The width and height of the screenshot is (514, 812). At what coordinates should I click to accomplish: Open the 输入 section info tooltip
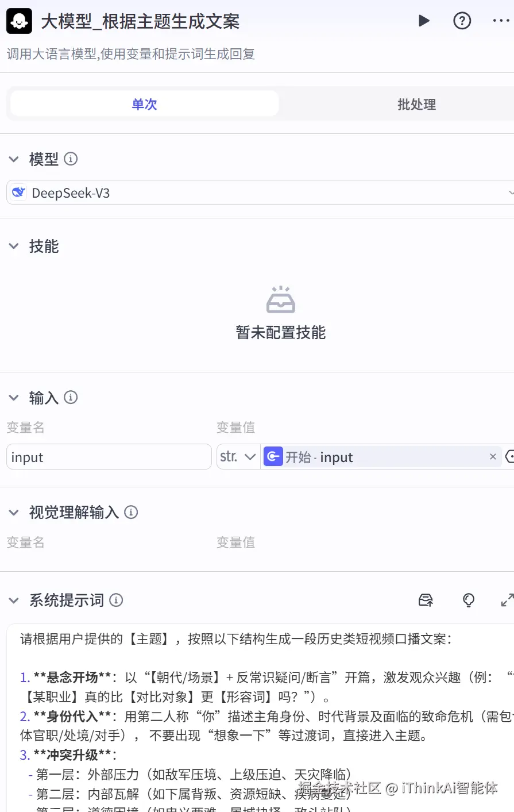tap(71, 397)
